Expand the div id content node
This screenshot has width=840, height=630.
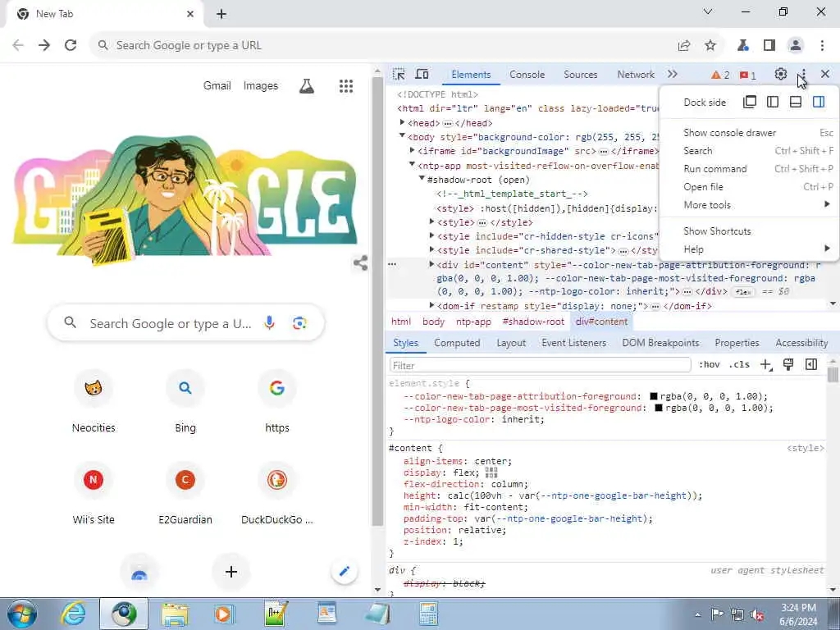click(431, 264)
